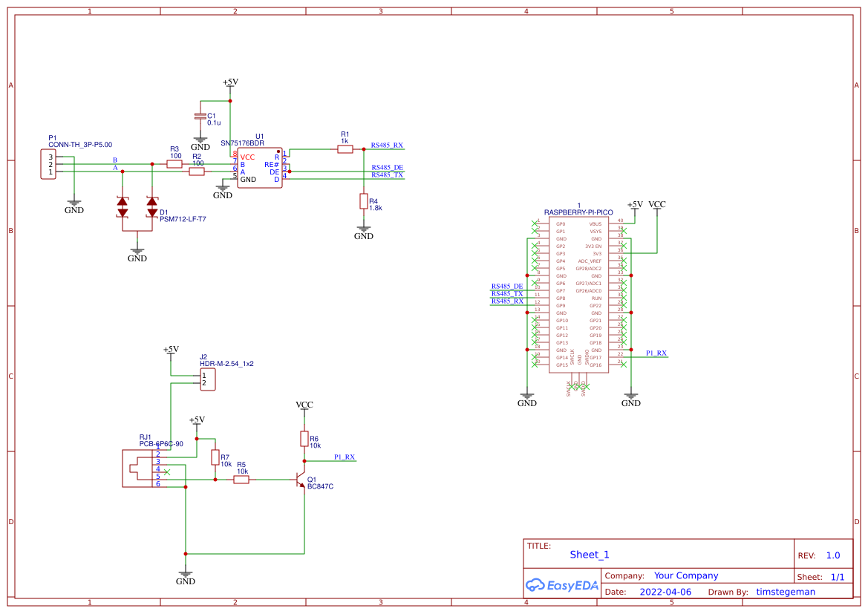
Task: Toggle the no-connect flag on Pico pin GP0
Action: pyautogui.click(x=534, y=223)
